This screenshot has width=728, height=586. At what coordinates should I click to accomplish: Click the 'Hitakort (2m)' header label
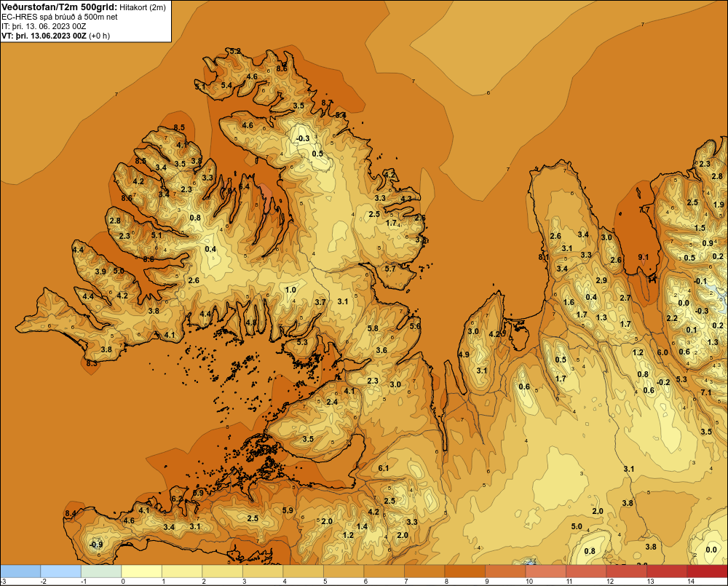pyautogui.click(x=142, y=7)
